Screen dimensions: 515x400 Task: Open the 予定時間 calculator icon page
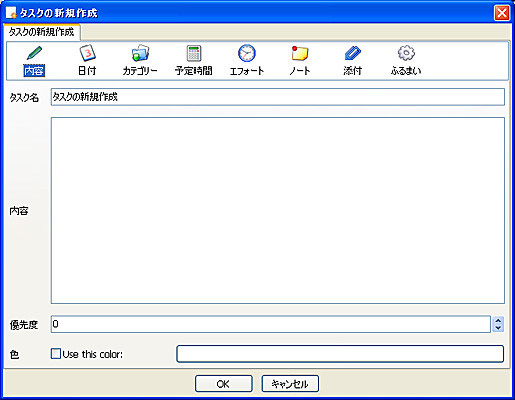(x=194, y=53)
